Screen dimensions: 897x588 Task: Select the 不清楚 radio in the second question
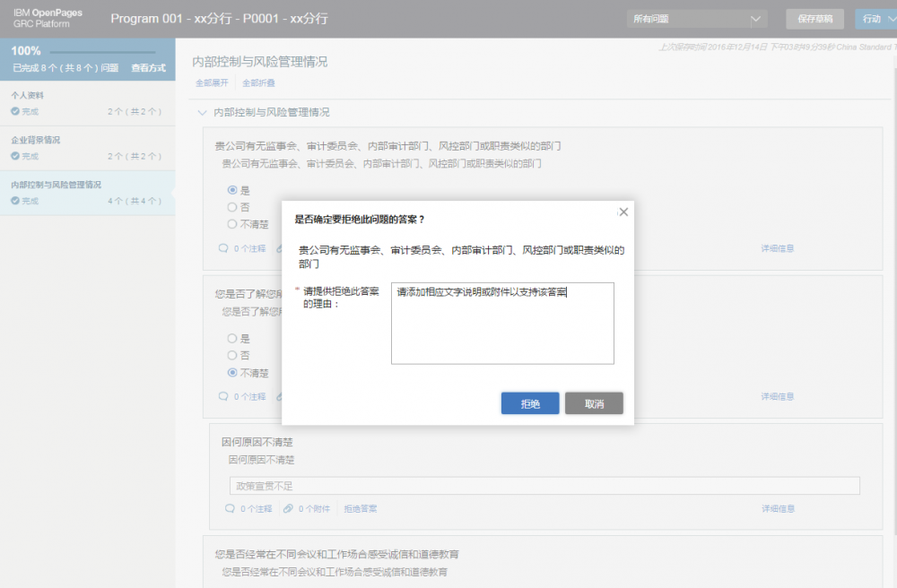click(231, 372)
